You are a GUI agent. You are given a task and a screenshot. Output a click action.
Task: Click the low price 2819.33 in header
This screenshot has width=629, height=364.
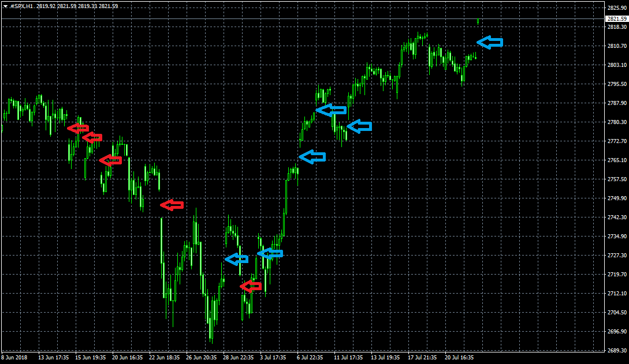(x=87, y=6)
